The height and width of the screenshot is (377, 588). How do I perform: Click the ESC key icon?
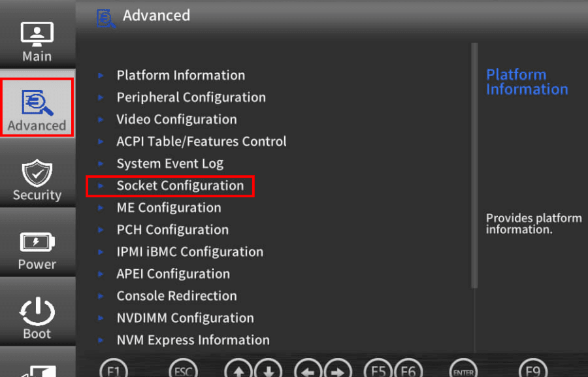click(184, 370)
